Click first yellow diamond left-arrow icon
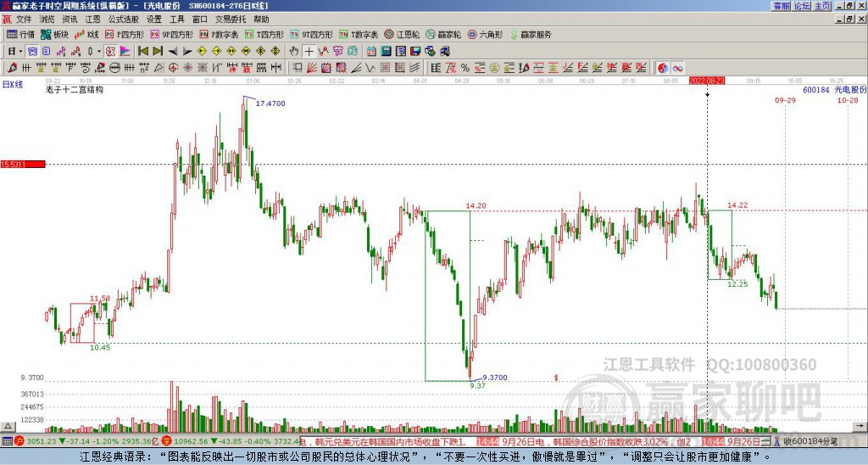The image size is (868, 465). coord(202,51)
